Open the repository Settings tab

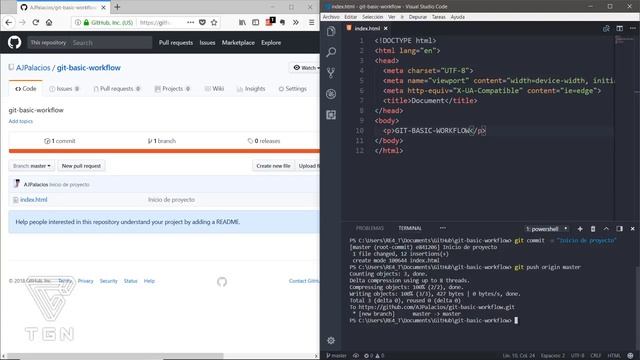293,89
